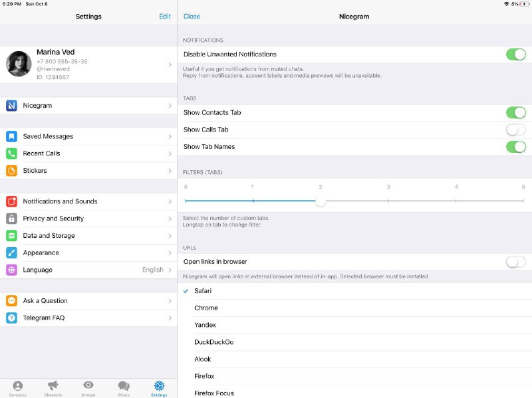Select Yandex as browser
Image resolution: width=532 pixels, height=398 pixels.
[354, 325]
